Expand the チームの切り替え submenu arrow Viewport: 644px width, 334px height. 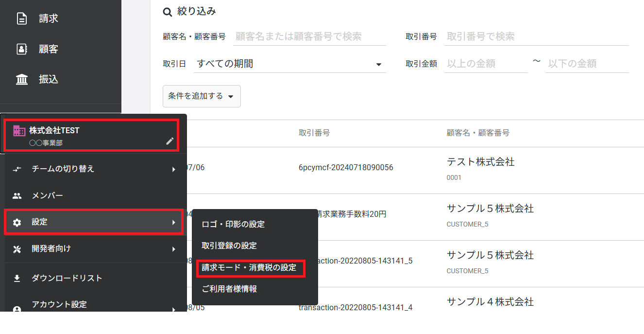[x=173, y=169]
